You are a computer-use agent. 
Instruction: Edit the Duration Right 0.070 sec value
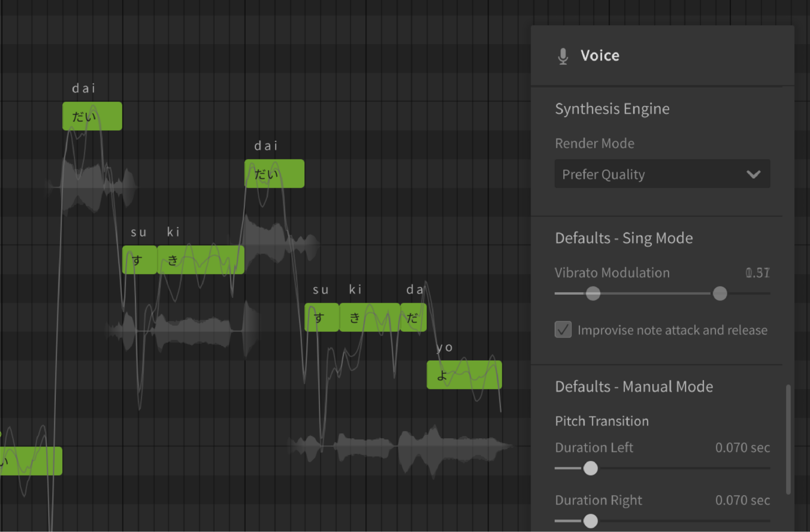tap(742, 500)
